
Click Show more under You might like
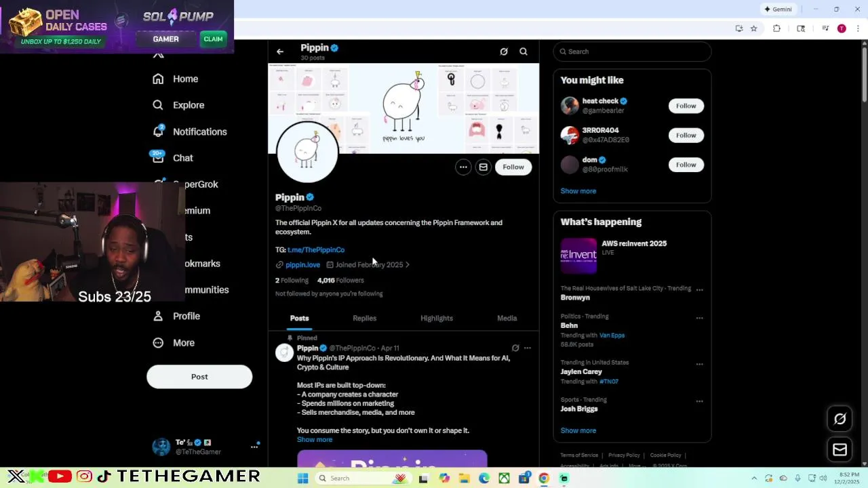tap(578, 191)
